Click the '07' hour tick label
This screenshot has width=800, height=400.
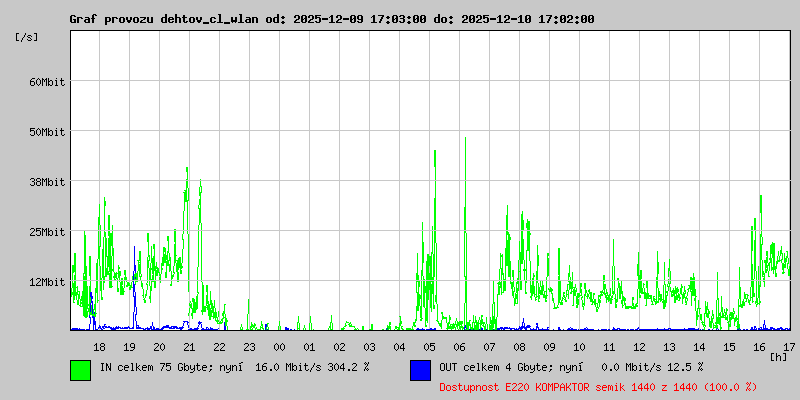click(x=490, y=347)
